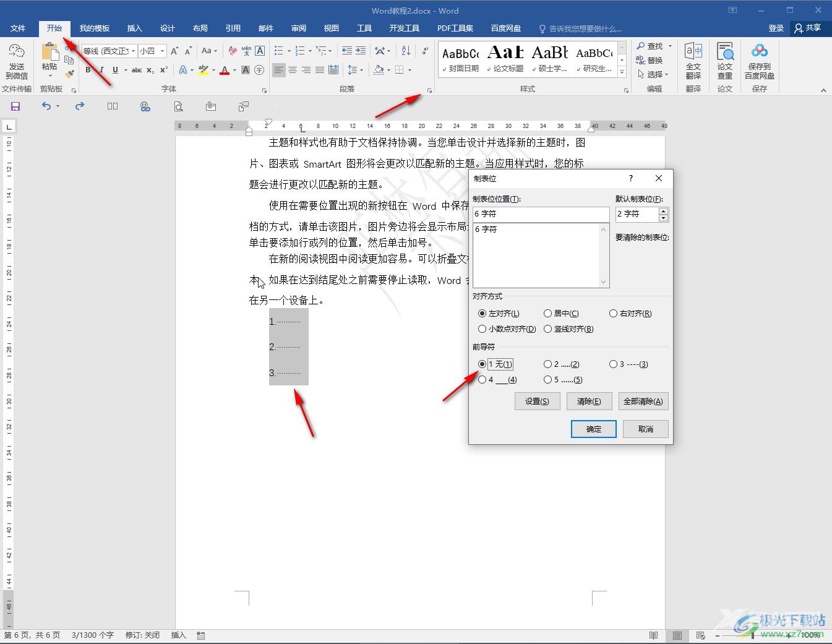
Task: Select left alignment radio (左对齐)
Action: tap(482, 314)
